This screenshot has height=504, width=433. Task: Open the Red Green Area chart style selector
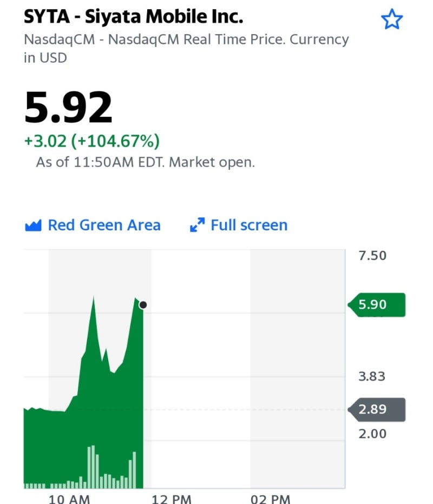(104, 225)
